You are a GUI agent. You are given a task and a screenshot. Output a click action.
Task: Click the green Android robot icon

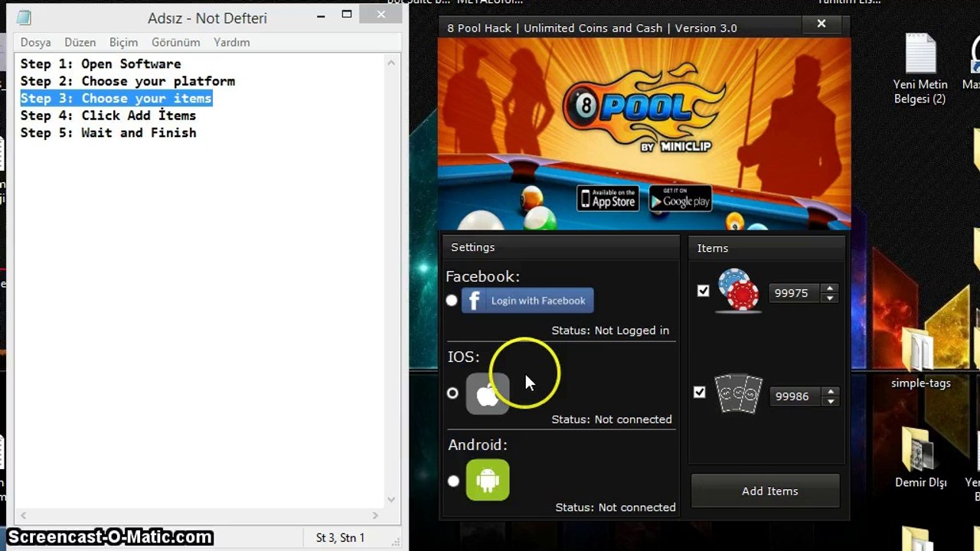coord(488,480)
